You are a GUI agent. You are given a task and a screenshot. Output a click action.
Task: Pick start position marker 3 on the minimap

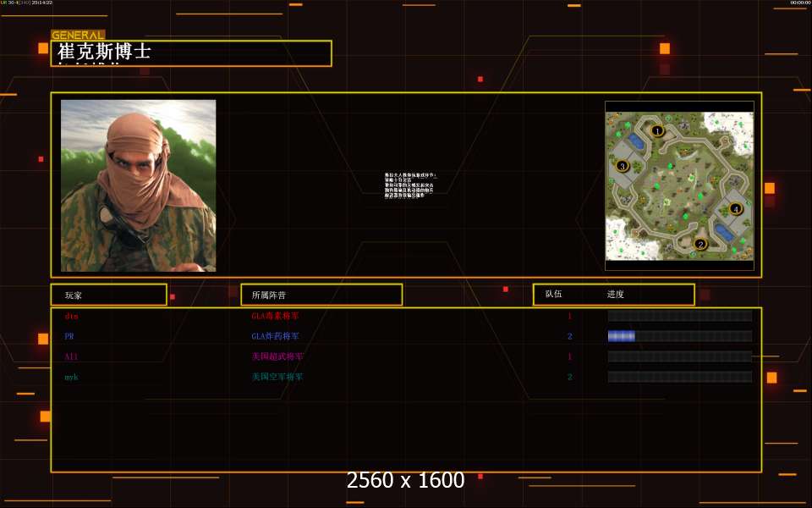[x=622, y=166]
